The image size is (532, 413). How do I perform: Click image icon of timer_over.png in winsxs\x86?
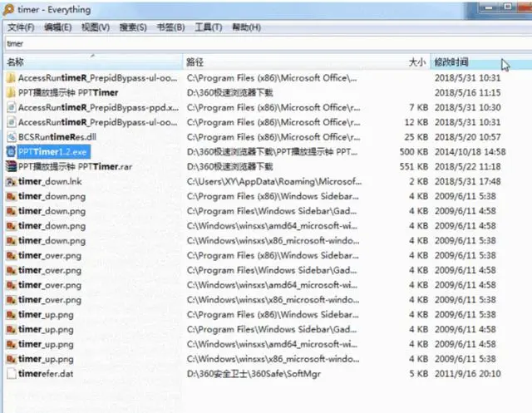[x=11, y=300]
